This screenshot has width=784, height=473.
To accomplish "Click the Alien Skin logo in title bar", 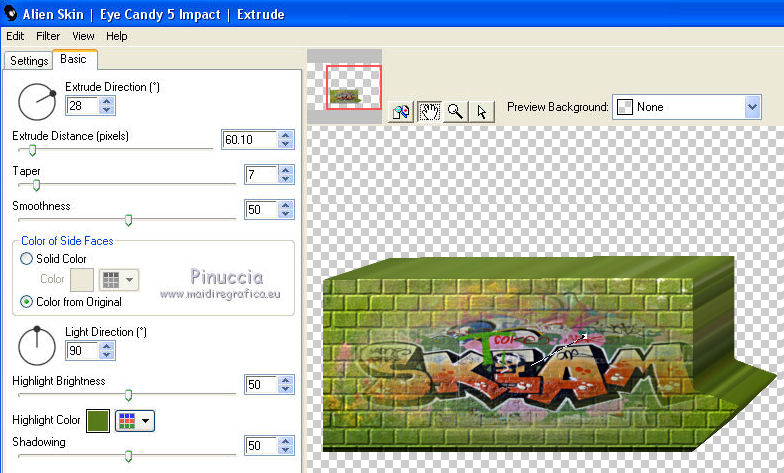I will pyautogui.click(x=10, y=14).
